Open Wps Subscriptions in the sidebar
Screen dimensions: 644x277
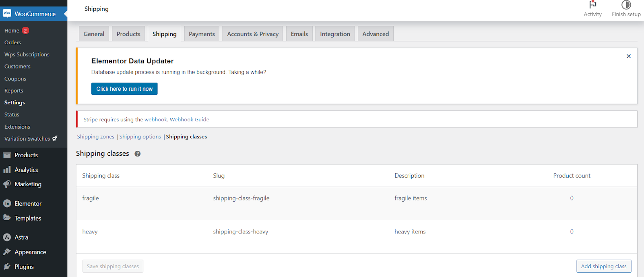click(27, 54)
